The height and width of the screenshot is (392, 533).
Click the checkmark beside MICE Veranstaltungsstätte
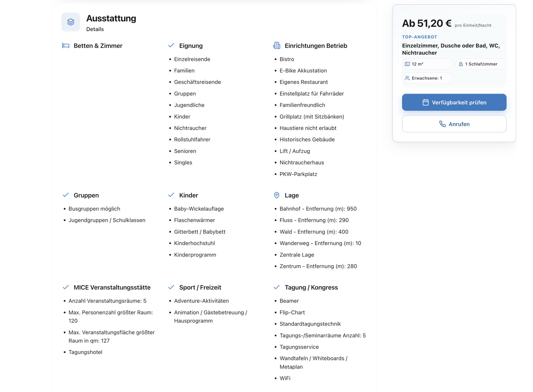pos(65,287)
